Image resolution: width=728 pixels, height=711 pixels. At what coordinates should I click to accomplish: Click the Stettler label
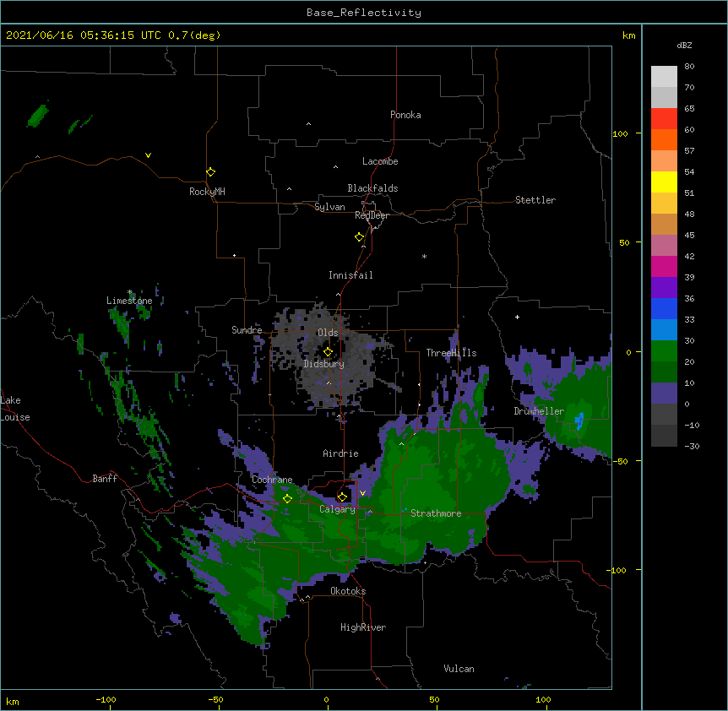535,200
